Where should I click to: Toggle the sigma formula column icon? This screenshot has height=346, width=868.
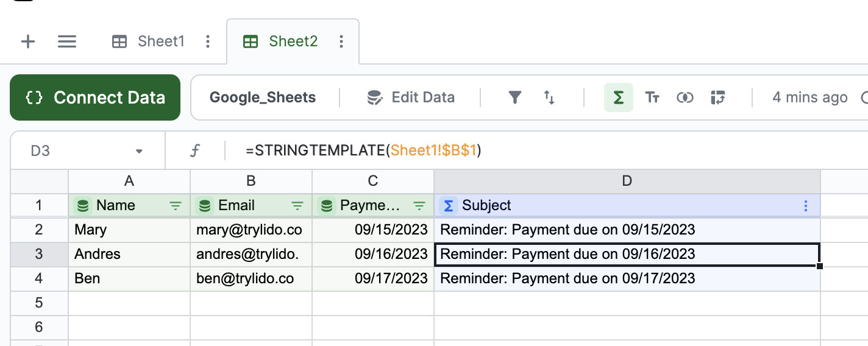pos(619,97)
